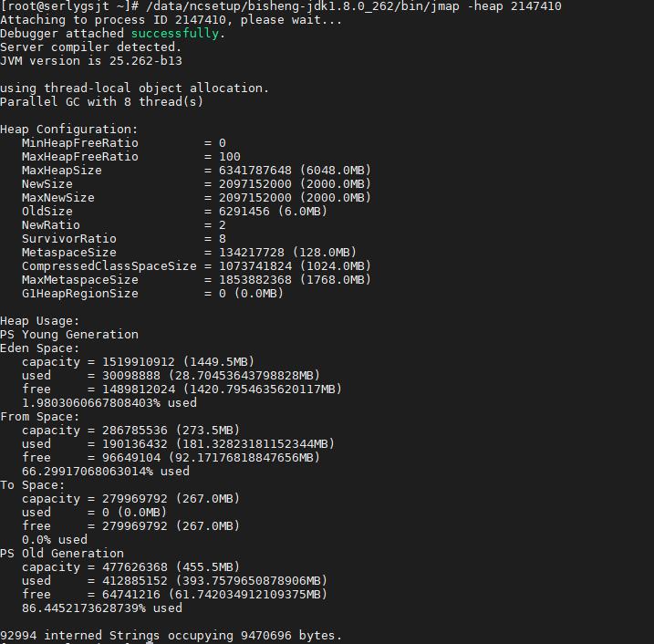654x644 pixels.
Task: Click the MetaspaceSize value 134217728
Action: point(252,253)
